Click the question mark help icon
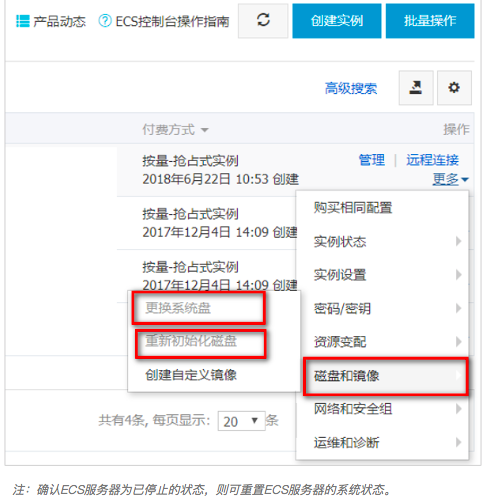Image resolution: width=483 pixels, height=504 pixels. coord(105,21)
